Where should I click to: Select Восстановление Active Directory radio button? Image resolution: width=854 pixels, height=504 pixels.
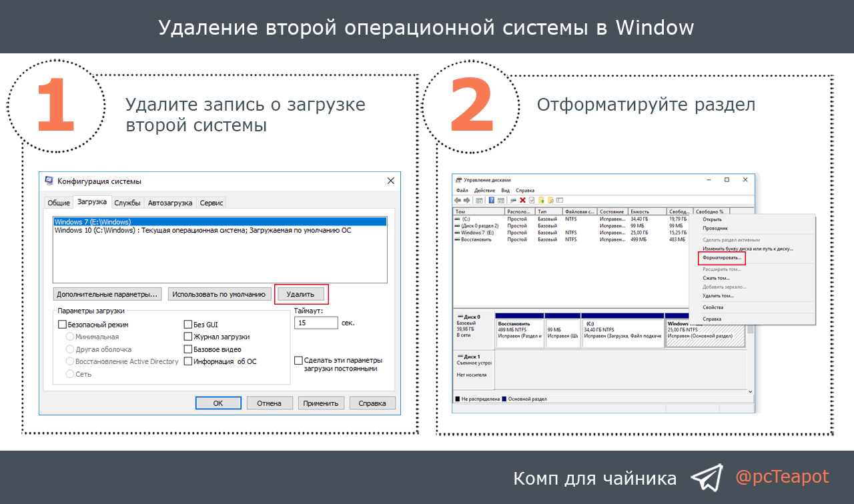pos(70,361)
